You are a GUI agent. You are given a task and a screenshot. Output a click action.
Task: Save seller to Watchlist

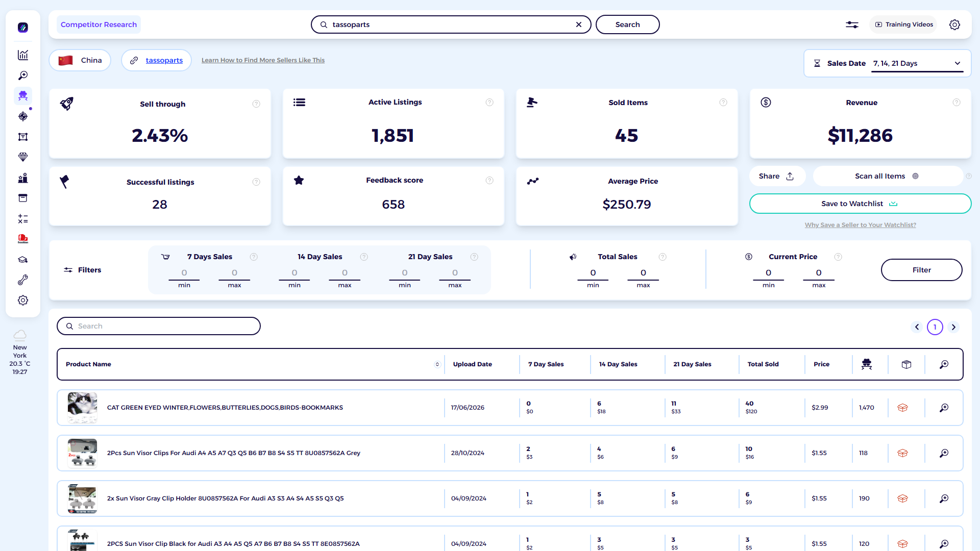pyautogui.click(x=860, y=204)
